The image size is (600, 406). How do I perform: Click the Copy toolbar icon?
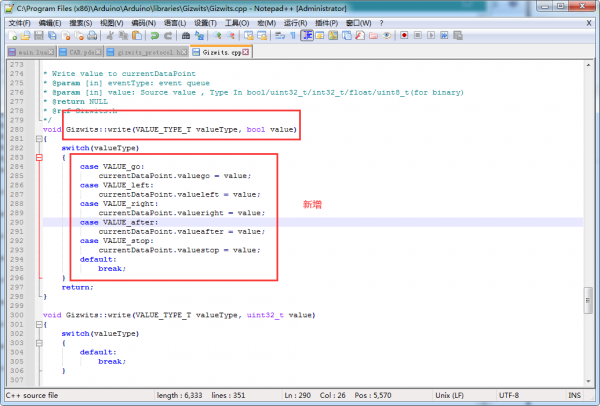[124, 36]
